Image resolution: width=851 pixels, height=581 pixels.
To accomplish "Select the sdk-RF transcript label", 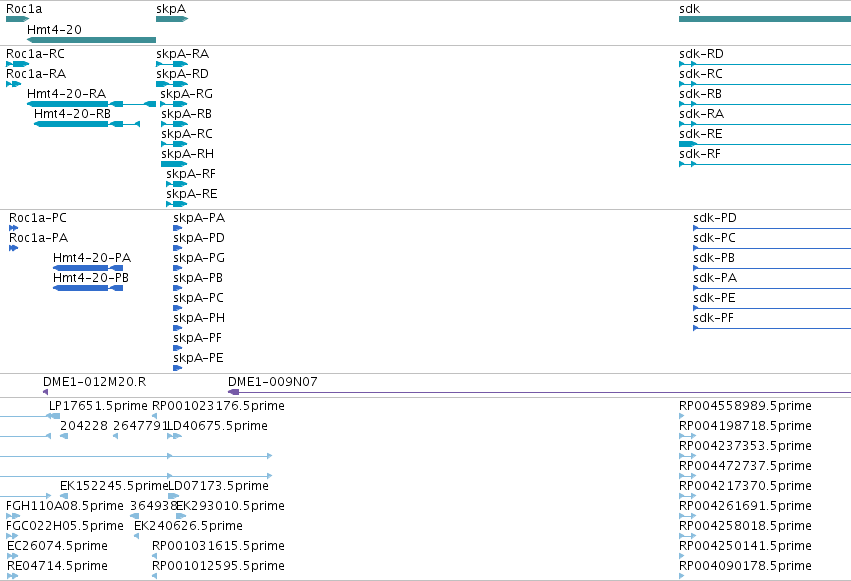I will point(700,154).
